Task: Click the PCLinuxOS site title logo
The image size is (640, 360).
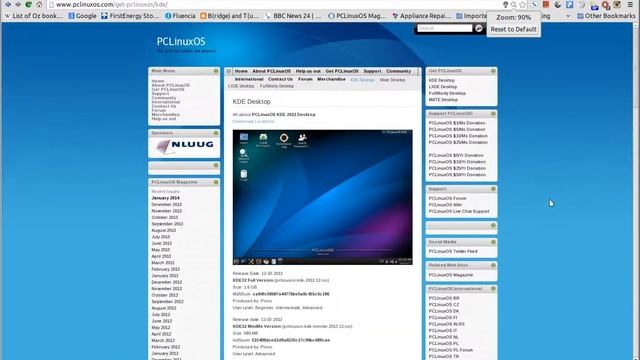Action: click(x=181, y=42)
